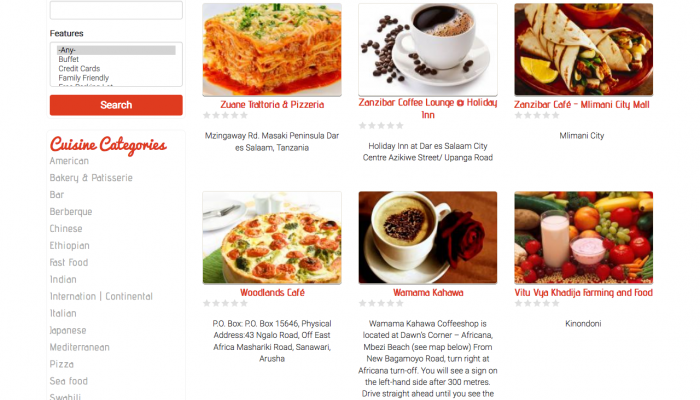Open the Mediterranean cuisine category

coord(79,347)
